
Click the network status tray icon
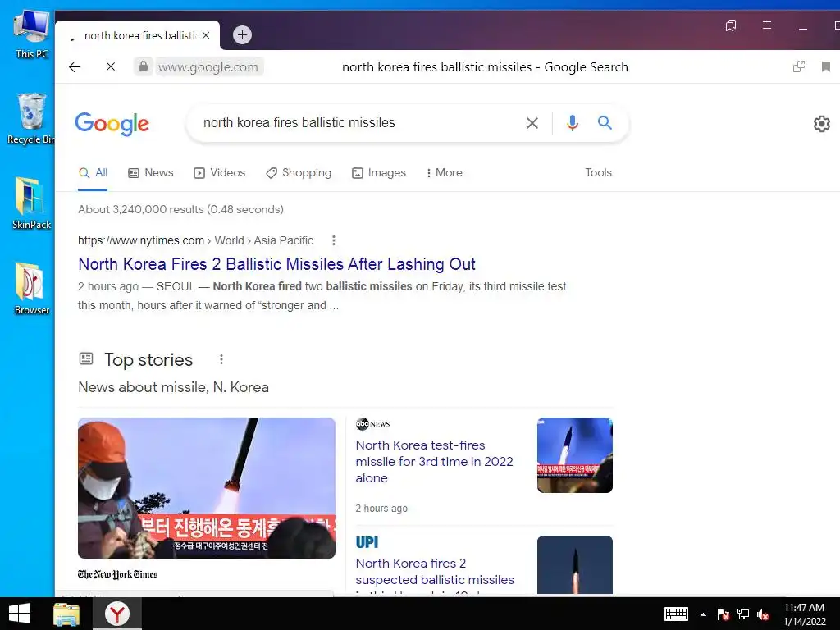pyautogui.click(x=743, y=614)
